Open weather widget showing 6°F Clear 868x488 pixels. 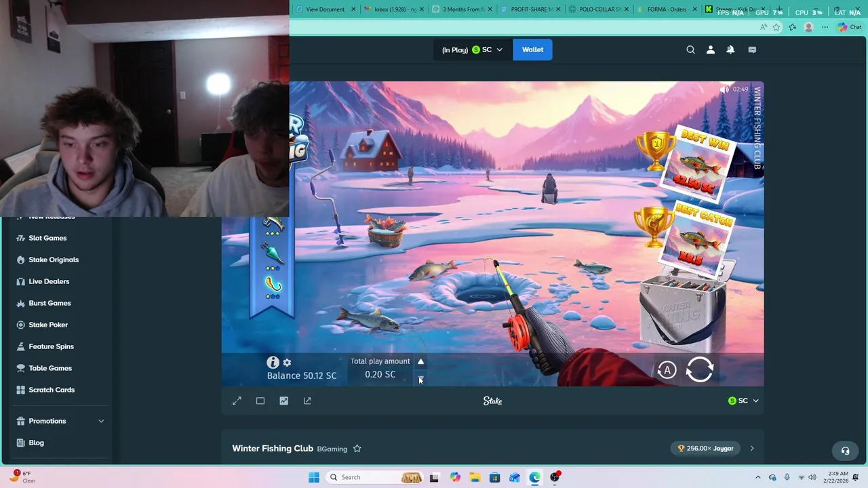coord(22,477)
